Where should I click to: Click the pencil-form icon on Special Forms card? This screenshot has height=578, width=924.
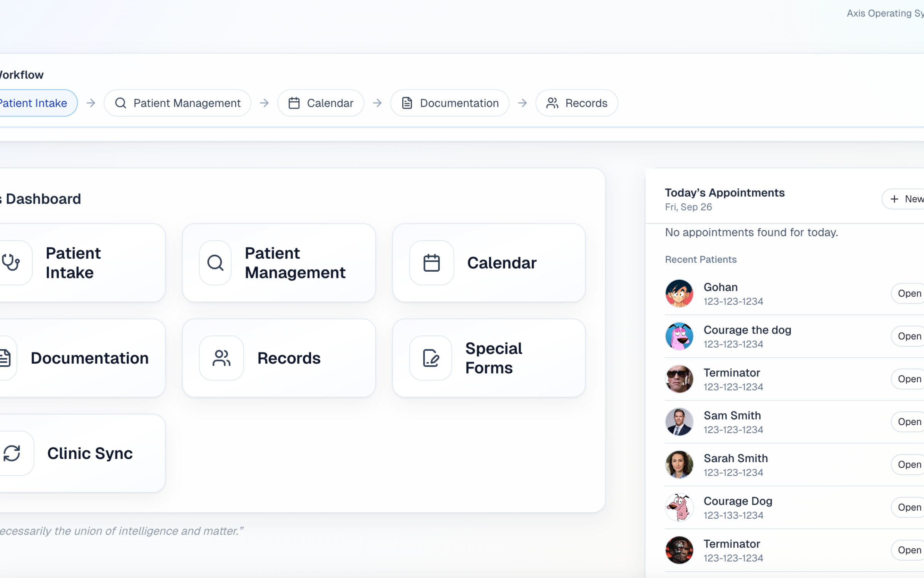tap(430, 358)
